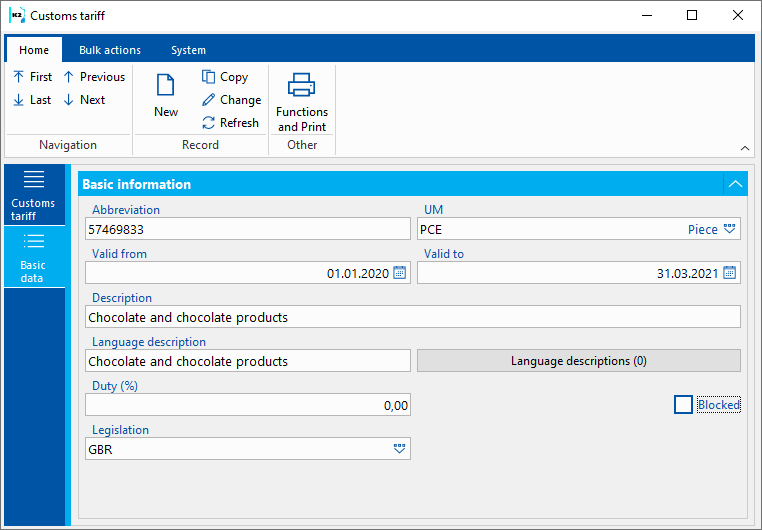Screen dimensions: 762x530
Task: Navigate to the Previous record
Action: [x=94, y=77]
